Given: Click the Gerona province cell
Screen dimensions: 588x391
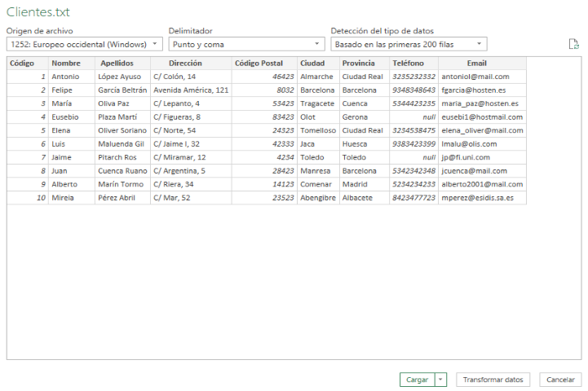Looking at the screenshot, I should coord(365,117).
